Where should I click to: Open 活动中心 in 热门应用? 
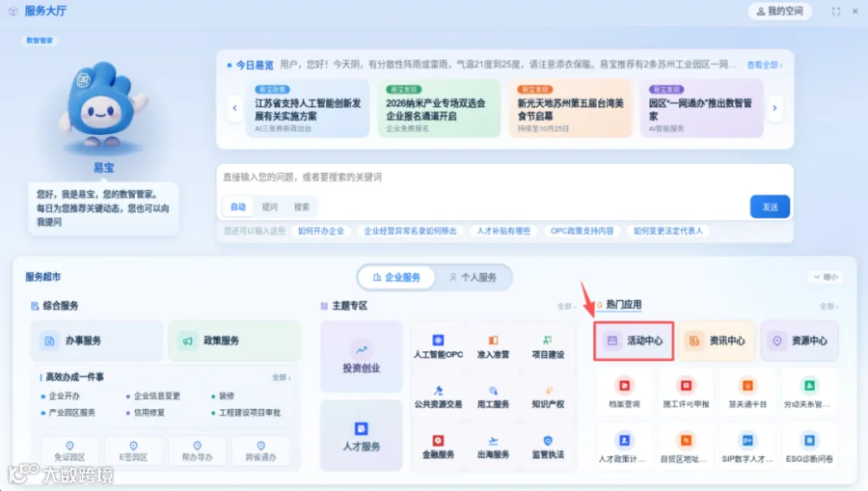[x=634, y=341]
